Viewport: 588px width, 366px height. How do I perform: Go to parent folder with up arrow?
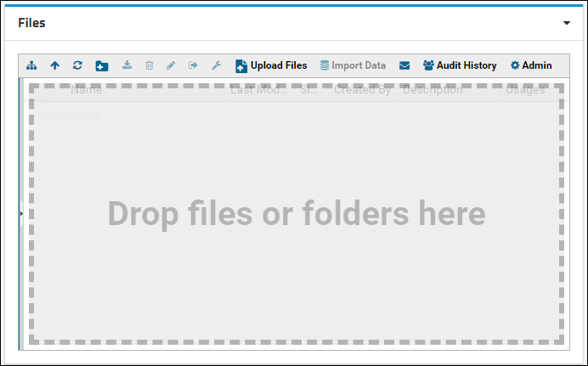[x=54, y=65]
